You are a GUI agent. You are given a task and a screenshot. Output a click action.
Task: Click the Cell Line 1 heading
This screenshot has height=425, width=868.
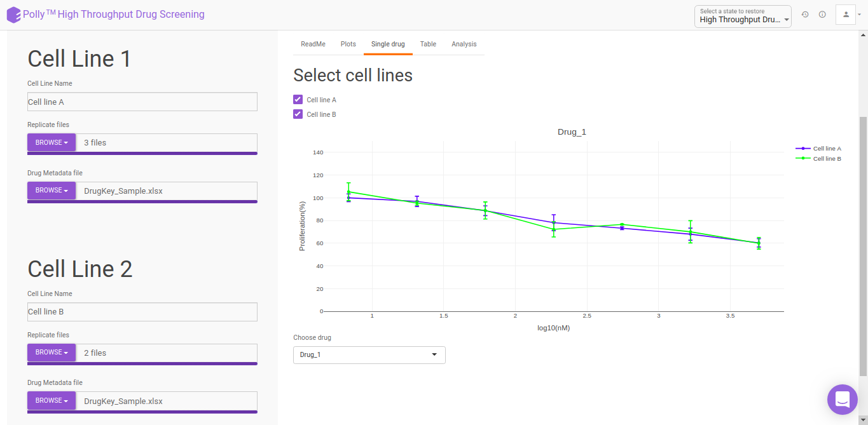pos(79,58)
